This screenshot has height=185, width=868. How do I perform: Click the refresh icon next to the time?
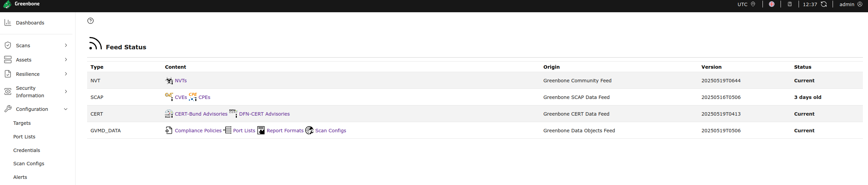[x=824, y=4]
